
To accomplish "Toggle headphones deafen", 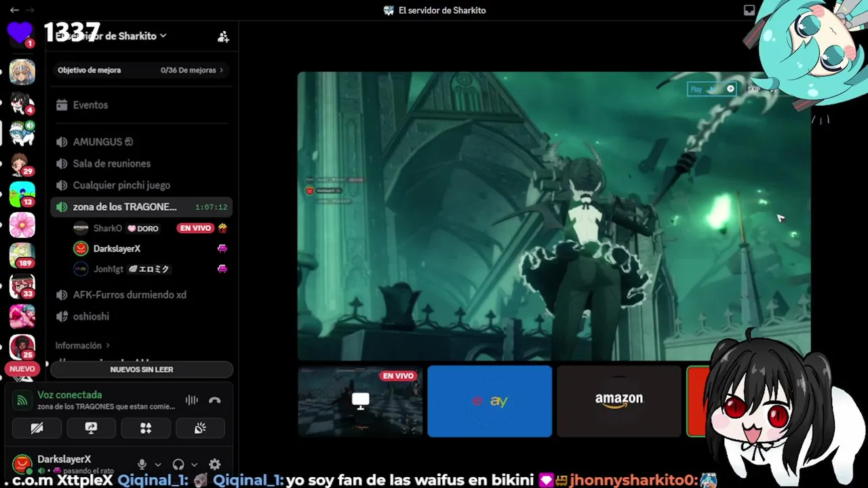I will pyautogui.click(x=178, y=464).
